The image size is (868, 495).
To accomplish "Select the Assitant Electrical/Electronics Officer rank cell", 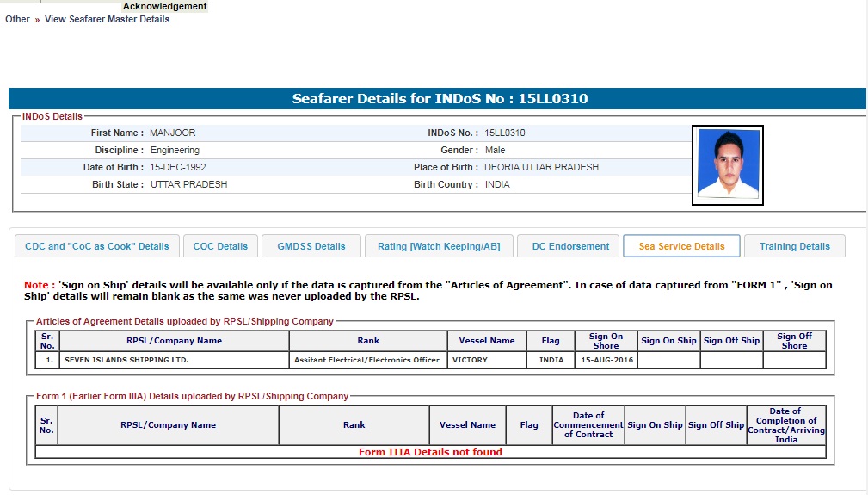I will click(x=366, y=360).
